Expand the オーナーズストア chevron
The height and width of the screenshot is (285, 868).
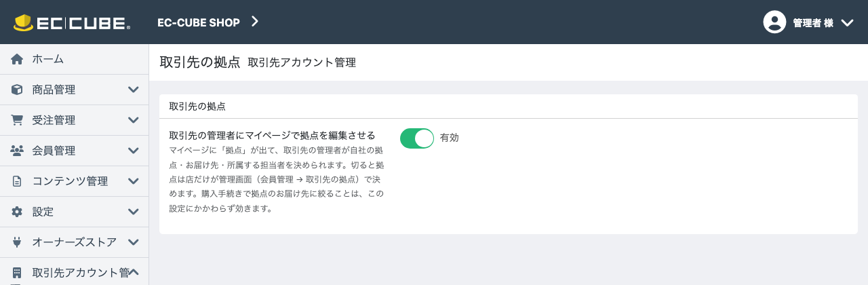pyautogui.click(x=134, y=242)
